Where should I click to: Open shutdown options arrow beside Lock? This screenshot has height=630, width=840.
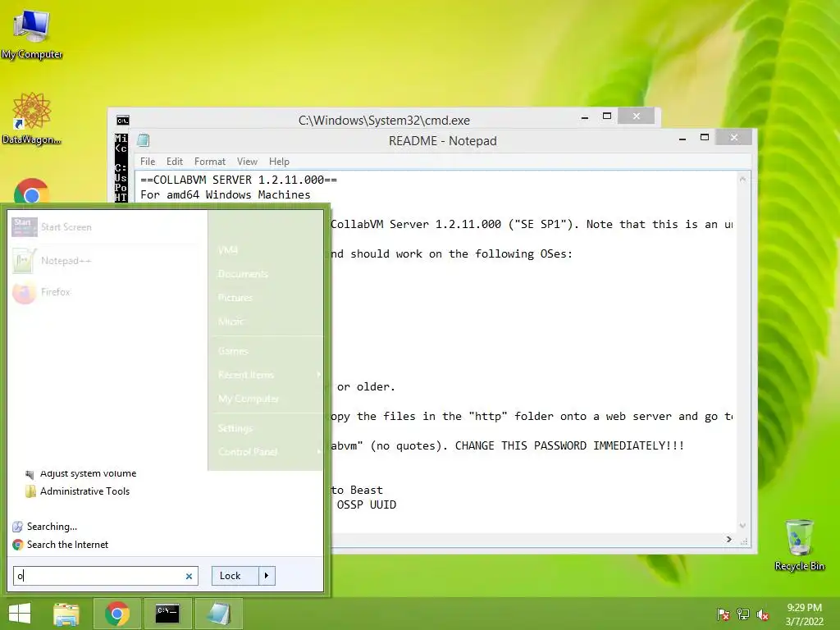tap(267, 576)
